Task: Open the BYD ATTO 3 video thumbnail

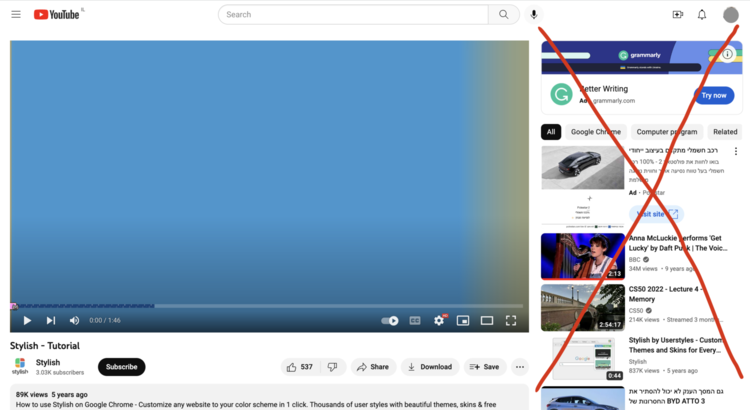Action: [x=583, y=399]
